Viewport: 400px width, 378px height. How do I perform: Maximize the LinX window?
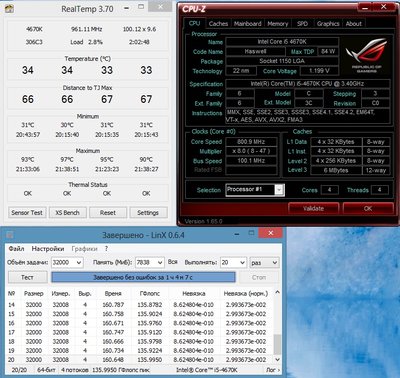[x=252, y=233]
